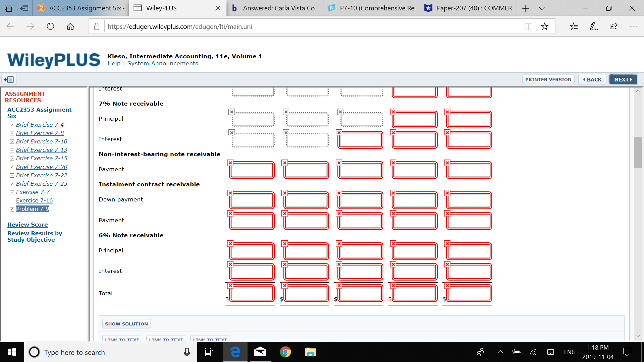
Task: Click the PRINTER VERSION icon
Action: [548, 79]
